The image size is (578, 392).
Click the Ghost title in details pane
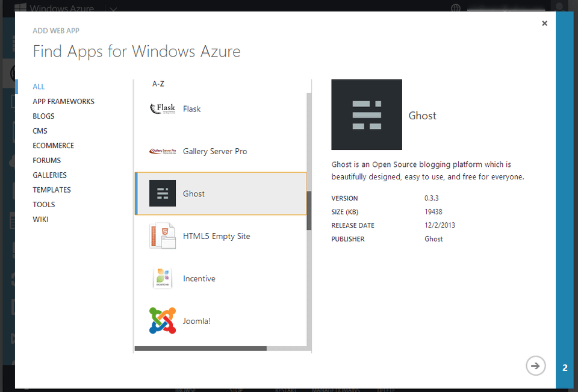[x=422, y=116]
